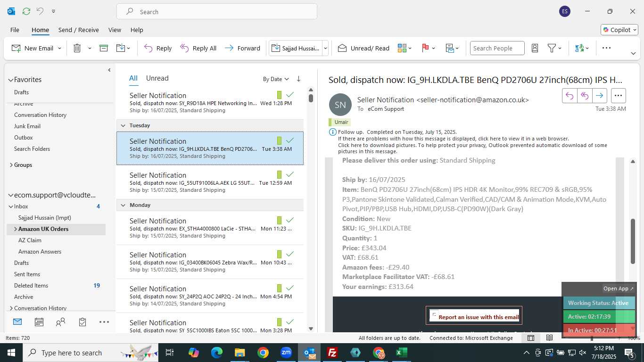Click the Move to folder icon

pyautogui.click(x=120, y=48)
